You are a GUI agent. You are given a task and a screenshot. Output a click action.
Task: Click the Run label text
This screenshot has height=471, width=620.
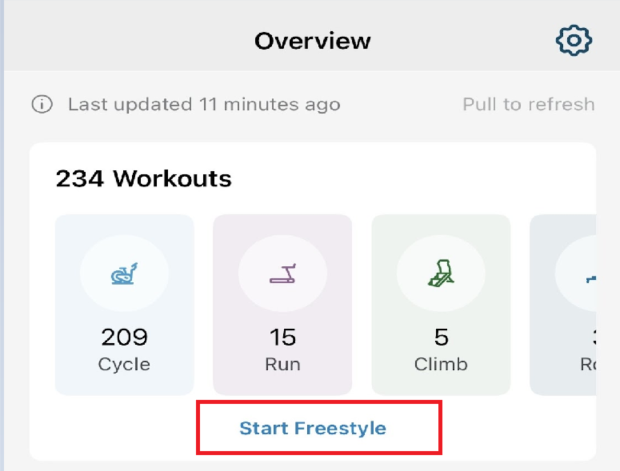pyautogui.click(x=283, y=364)
